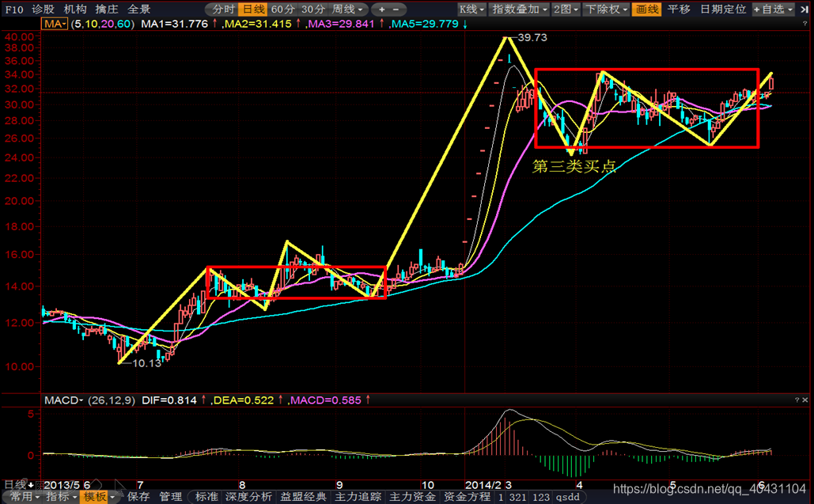Image resolution: width=814 pixels, height=504 pixels.
Task: Click the 保存 save button
Action: pos(138,497)
